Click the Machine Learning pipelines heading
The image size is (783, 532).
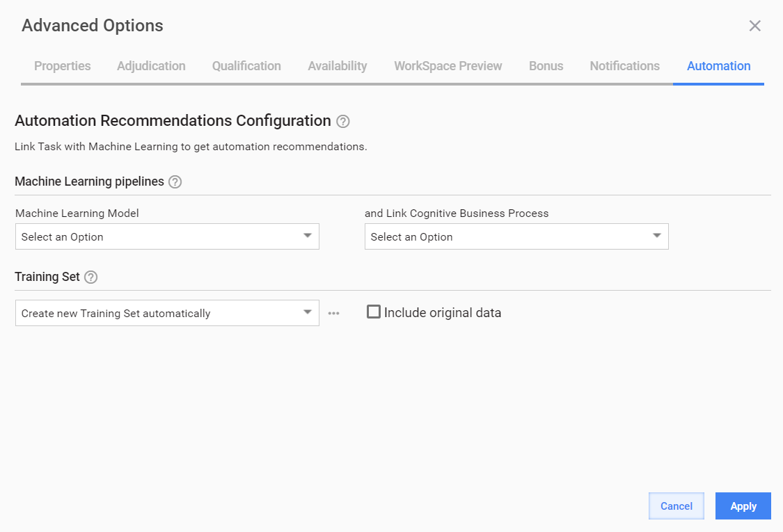pyautogui.click(x=89, y=182)
